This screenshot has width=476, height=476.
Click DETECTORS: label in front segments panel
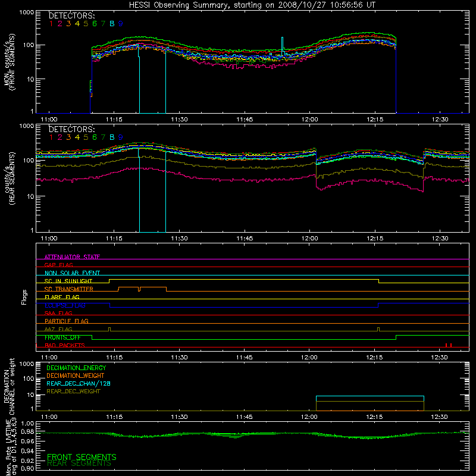pyautogui.click(x=72, y=15)
